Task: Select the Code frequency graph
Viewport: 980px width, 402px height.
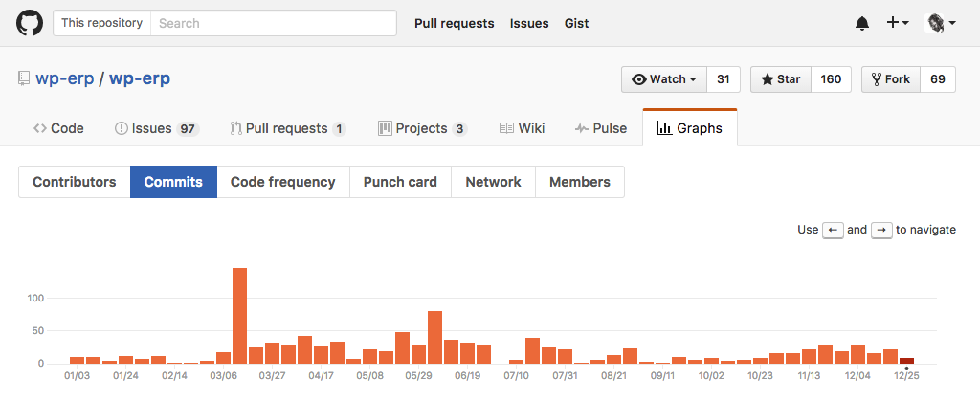Action: (x=283, y=182)
